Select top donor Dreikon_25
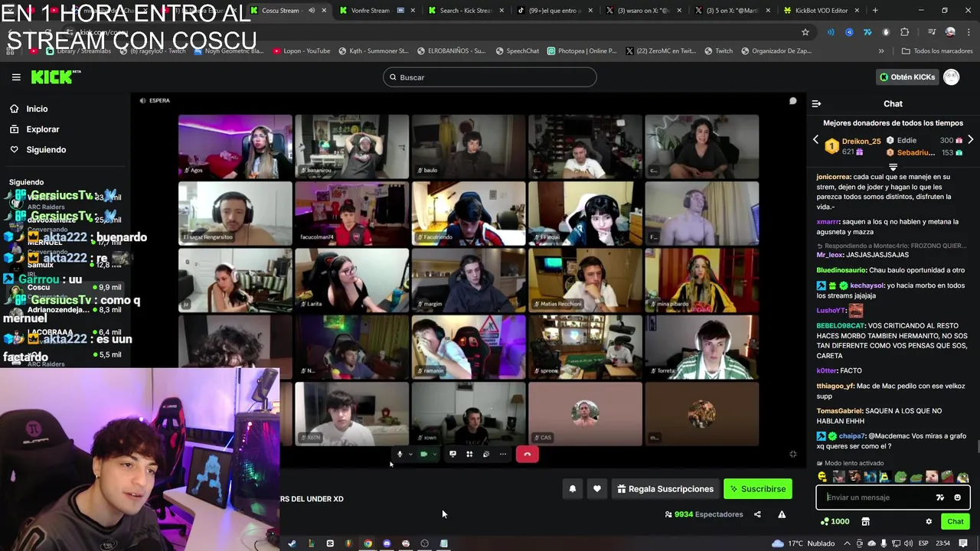 pos(861,142)
